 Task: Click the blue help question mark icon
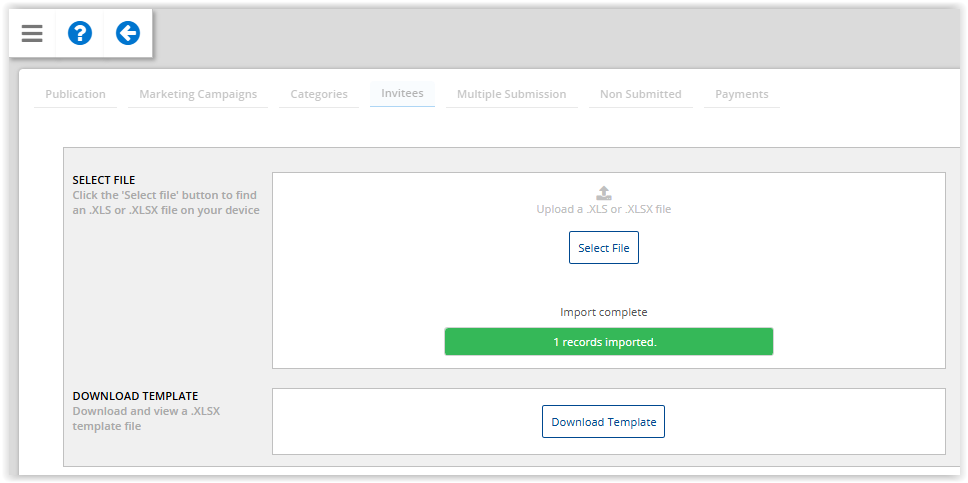(80, 33)
